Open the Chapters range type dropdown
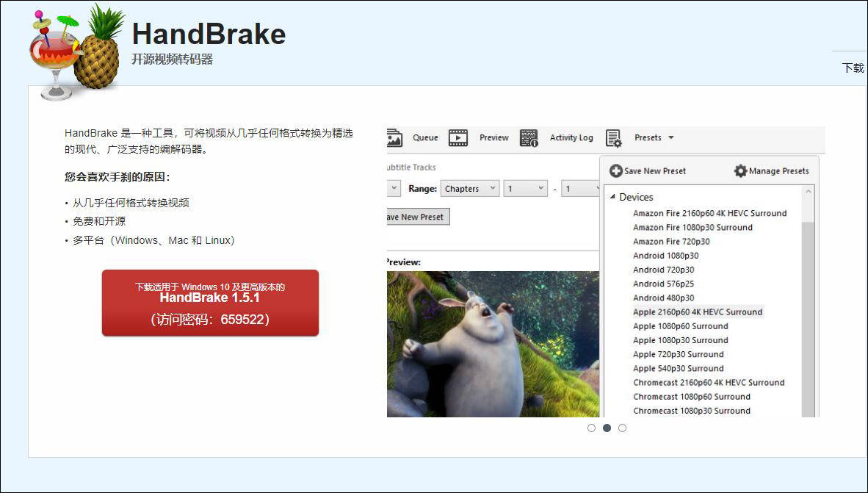 pos(470,188)
